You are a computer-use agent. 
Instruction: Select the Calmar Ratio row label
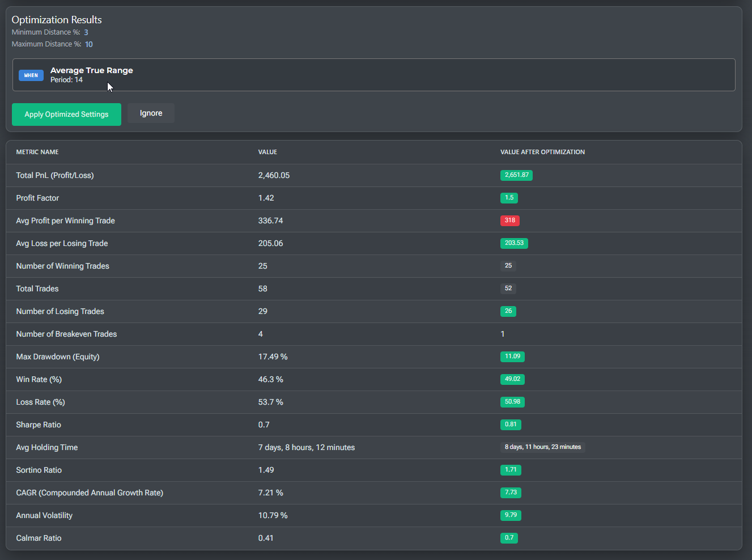tap(39, 538)
